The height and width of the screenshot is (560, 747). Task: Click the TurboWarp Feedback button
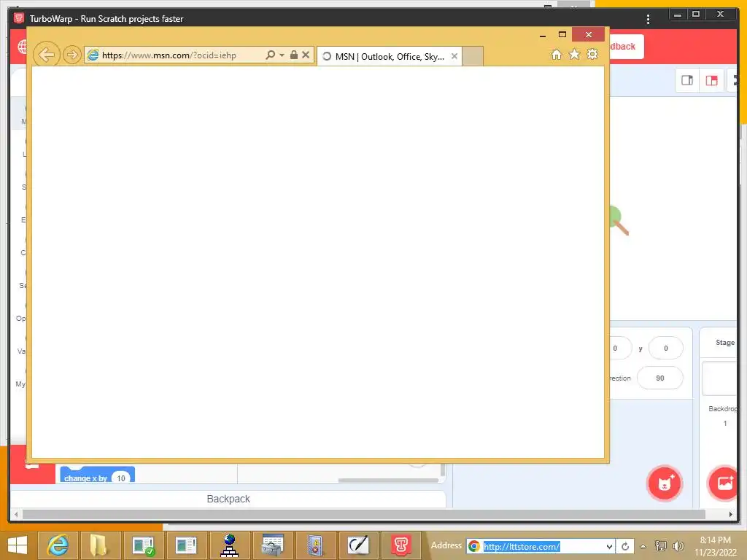(627, 47)
